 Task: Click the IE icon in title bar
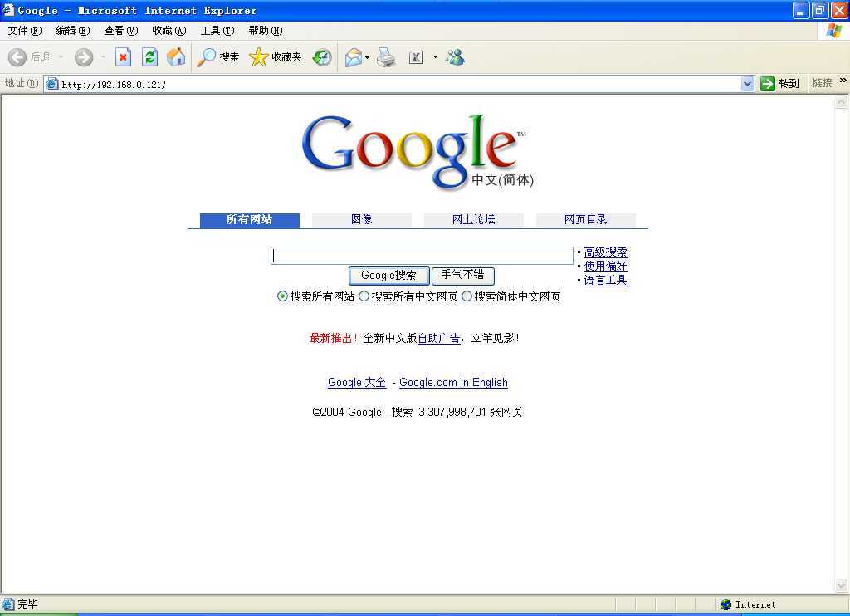tap(8, 10)
